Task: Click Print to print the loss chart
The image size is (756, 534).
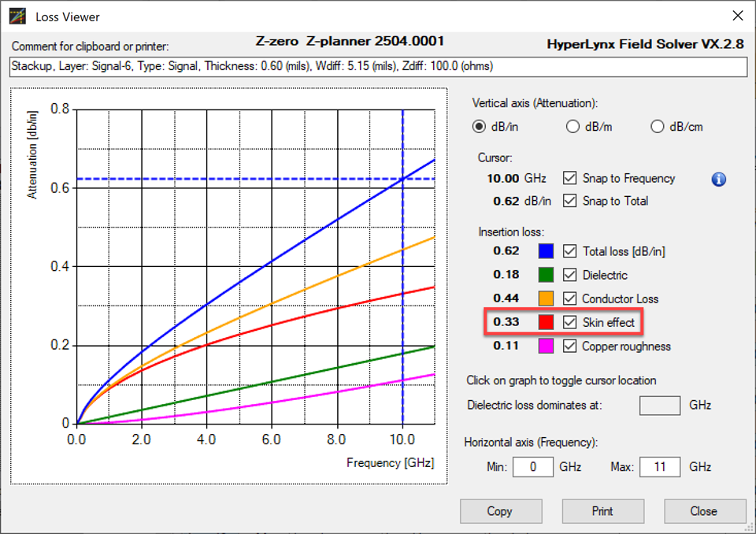Action: pos(602,511)
